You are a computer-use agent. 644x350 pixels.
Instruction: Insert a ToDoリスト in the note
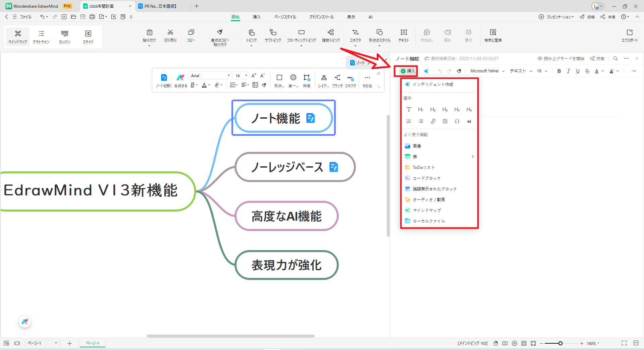point(424,167)
